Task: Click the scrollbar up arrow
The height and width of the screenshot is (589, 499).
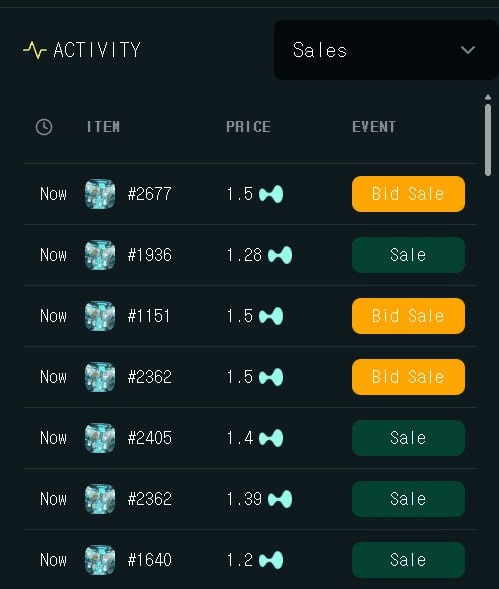Action: pos(488,97)
